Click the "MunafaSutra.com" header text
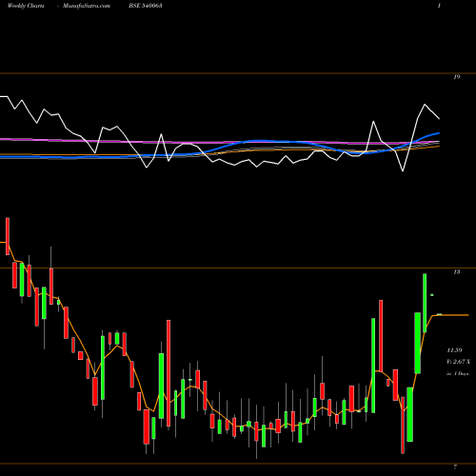 87,6
